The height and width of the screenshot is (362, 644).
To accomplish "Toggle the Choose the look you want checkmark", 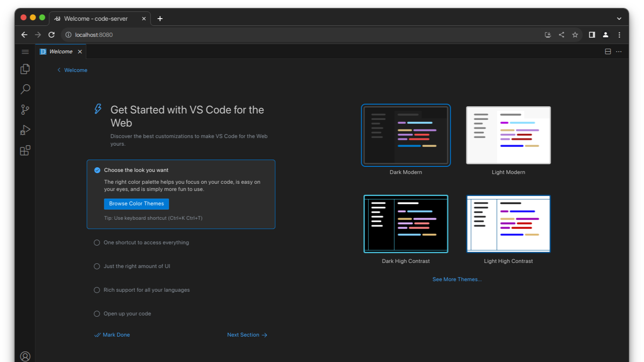I will (x=97, y=170).
